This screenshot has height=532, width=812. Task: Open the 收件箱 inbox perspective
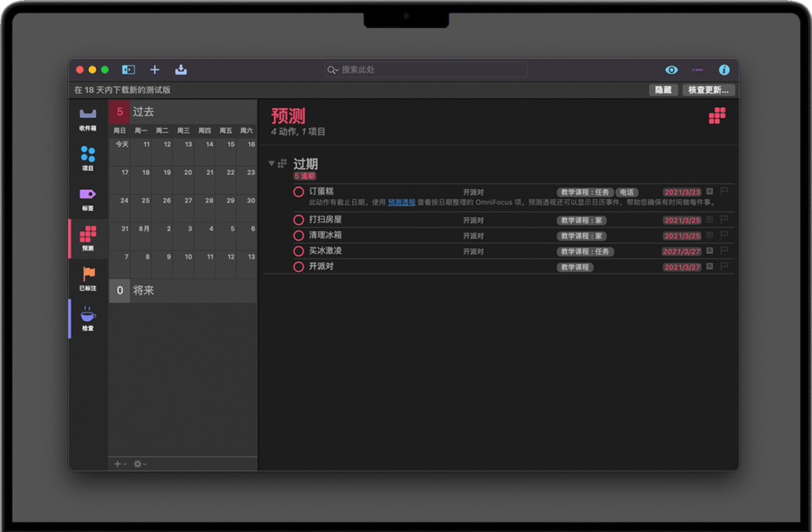tap(87, 118)
